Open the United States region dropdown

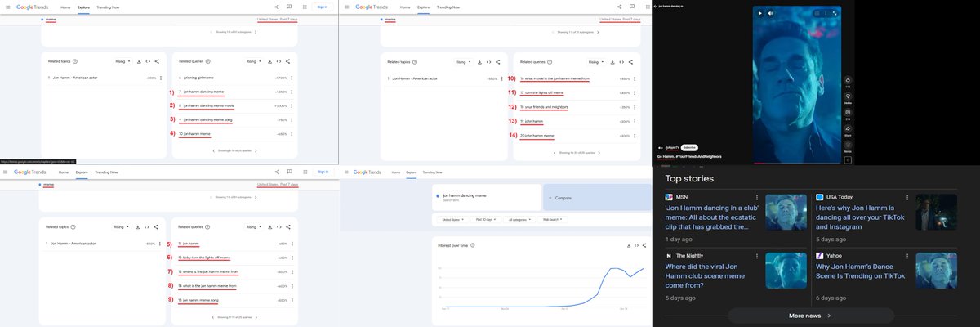451,220
